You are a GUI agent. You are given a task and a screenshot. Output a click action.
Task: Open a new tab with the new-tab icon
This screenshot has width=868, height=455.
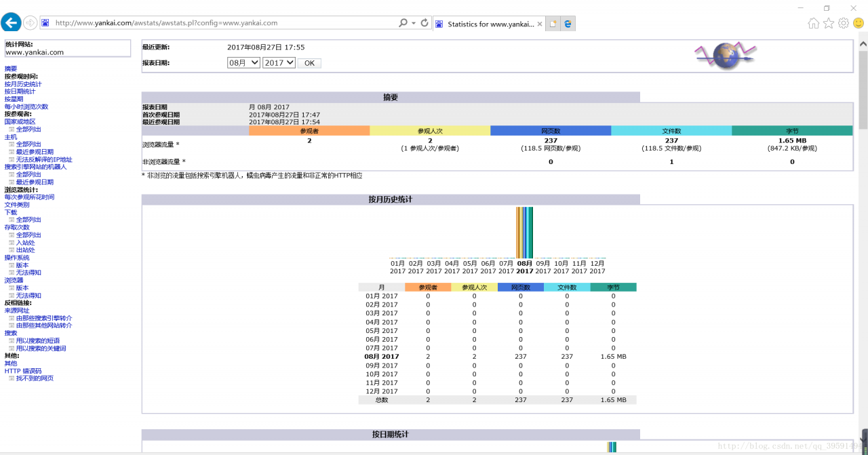551,22
